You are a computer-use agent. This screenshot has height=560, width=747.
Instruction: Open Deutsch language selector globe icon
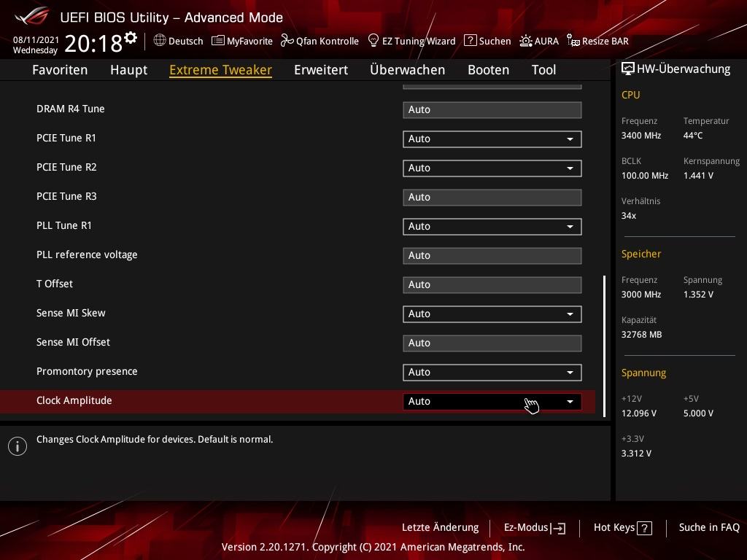pyautogui.click(x=160, y=41)
